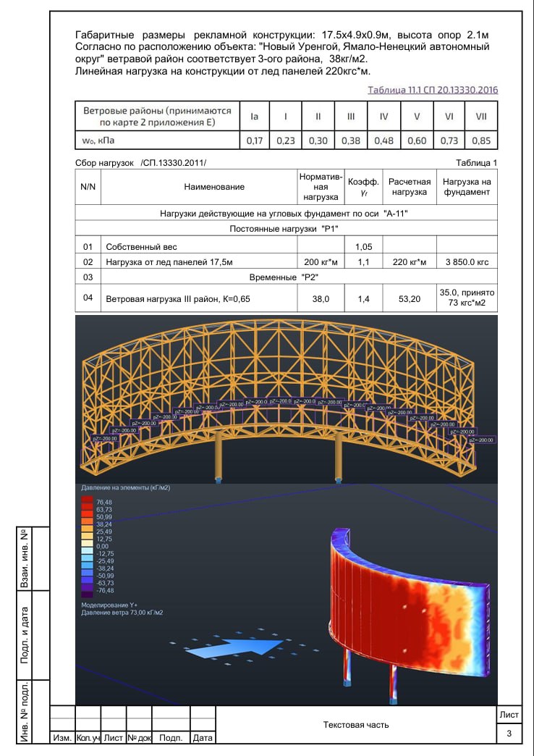Click the coefficient value 1,05
The height and width of the screenshot is (756, 534).
pos(363,247)
